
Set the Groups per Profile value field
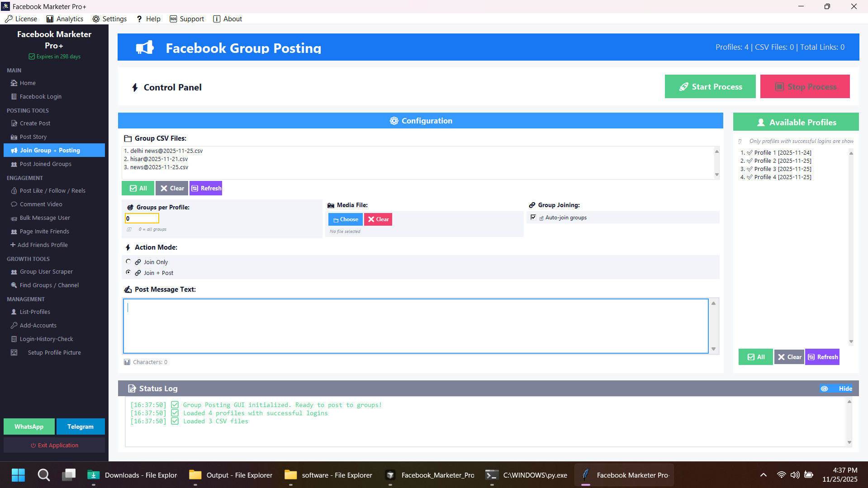point(142,218)
